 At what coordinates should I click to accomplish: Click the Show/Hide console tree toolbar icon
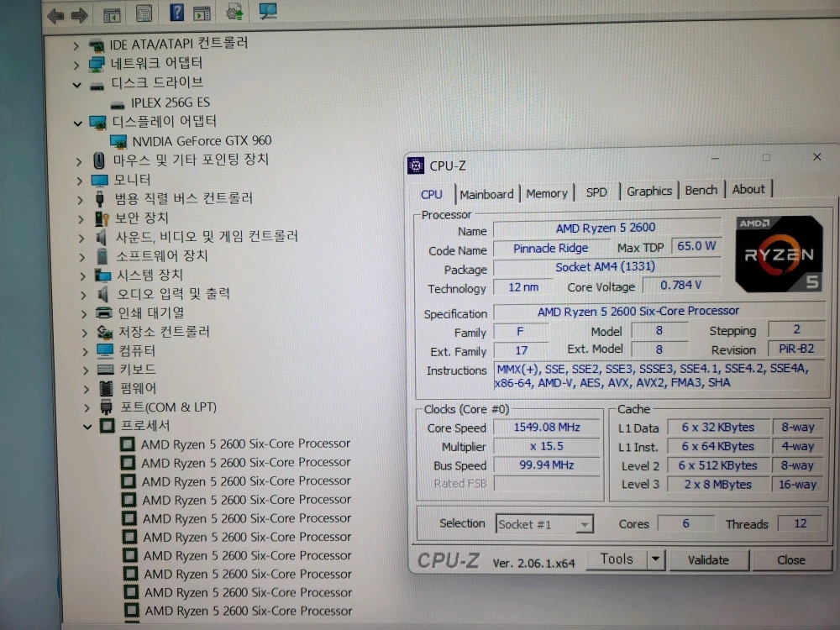click(112, 15)
